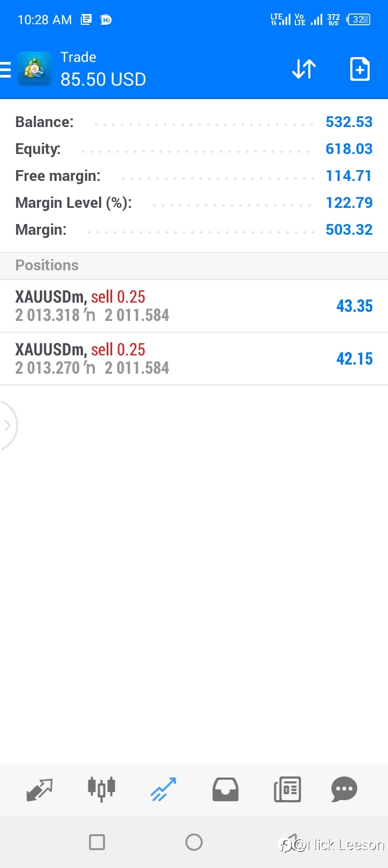The height and width of the screenshot is (868, 388).
Task: Tap Android home circle button
Action: (x=194, y=842)
